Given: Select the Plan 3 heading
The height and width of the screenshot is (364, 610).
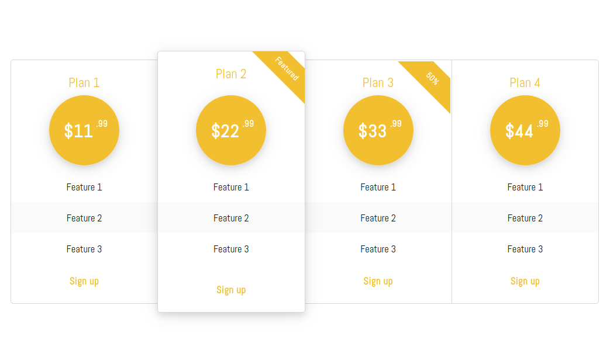Looking at the screenshot, I should [x=378, y=83].
